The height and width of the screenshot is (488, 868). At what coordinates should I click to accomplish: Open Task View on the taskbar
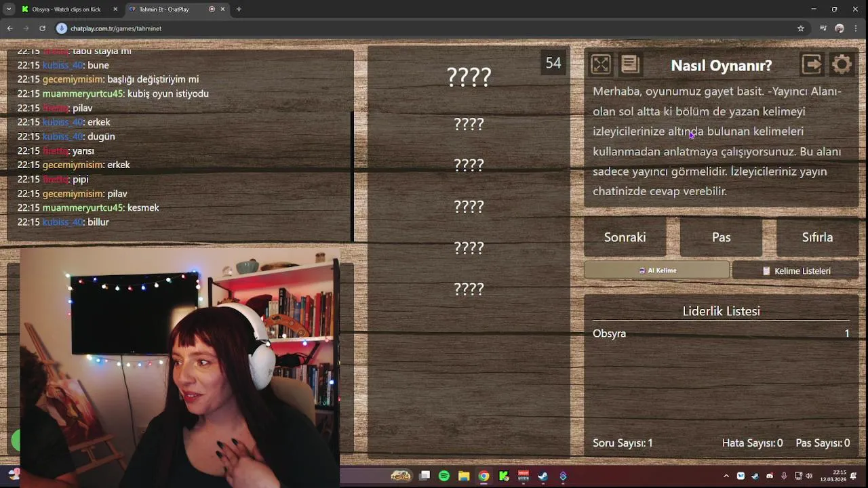pos(425,476)
